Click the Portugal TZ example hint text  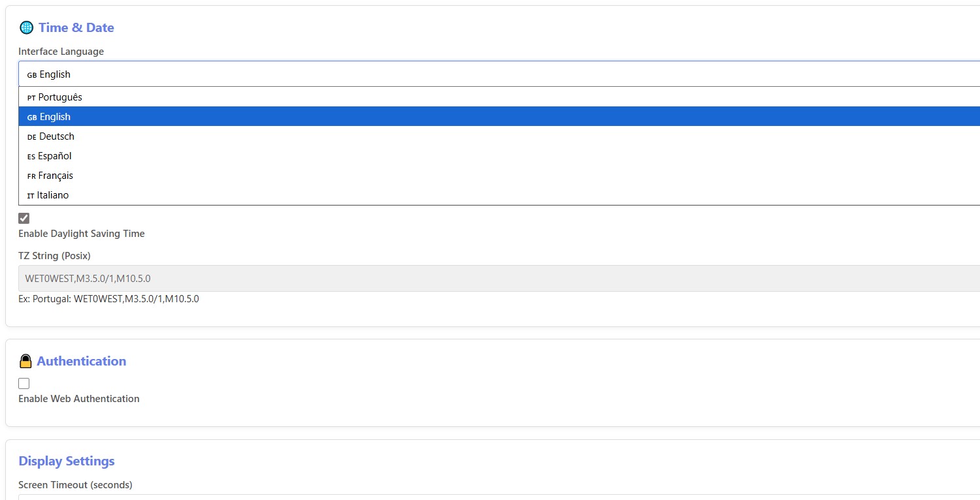tap(108, 299)
